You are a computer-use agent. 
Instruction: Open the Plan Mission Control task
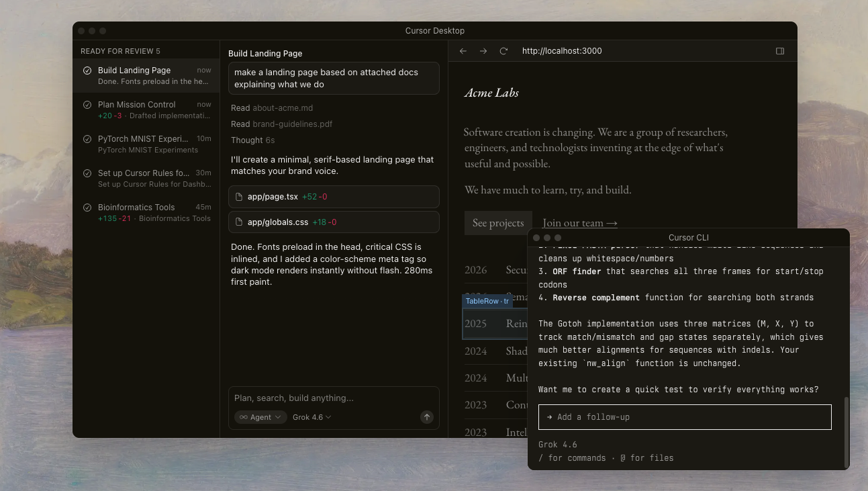pos(146,109)
